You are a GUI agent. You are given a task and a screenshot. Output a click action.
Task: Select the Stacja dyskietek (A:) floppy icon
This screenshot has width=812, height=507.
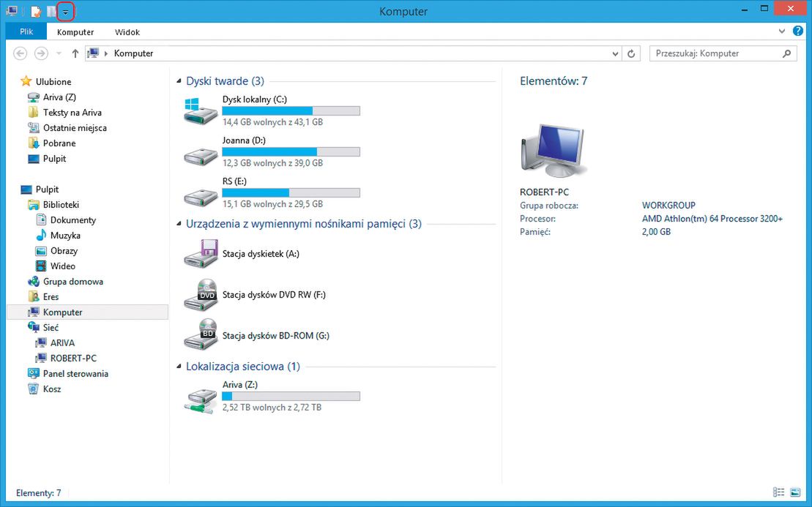201,253
